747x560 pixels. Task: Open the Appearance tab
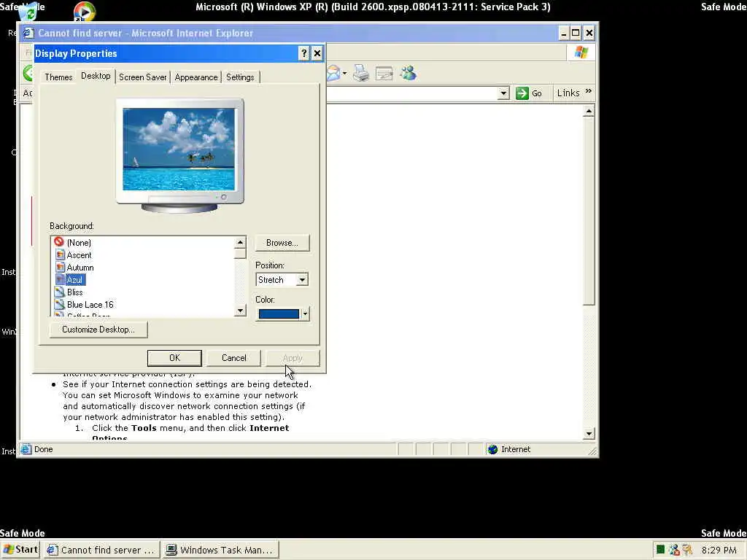click(196, 77)
